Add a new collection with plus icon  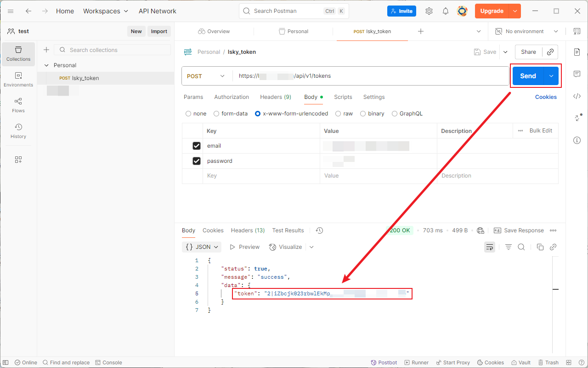46,50
